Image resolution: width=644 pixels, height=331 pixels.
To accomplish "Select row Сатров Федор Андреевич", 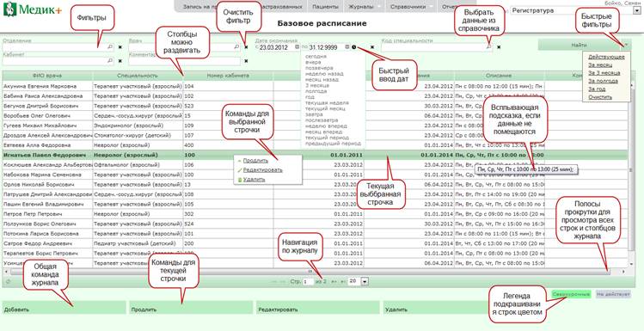I will click(315, 243).
